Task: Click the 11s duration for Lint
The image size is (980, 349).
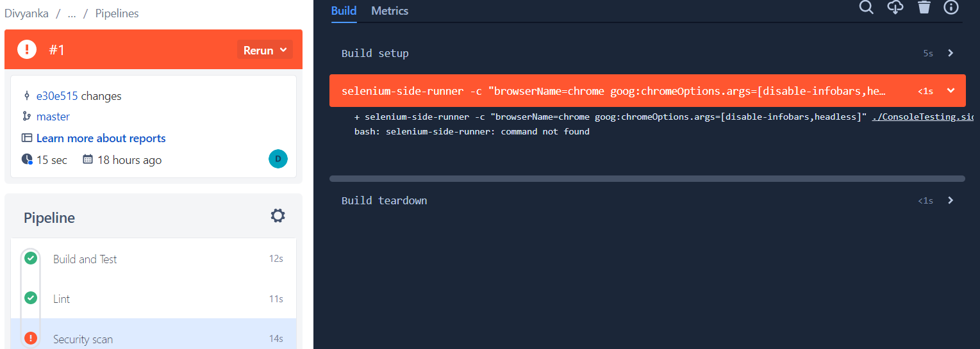Action: [x=276, y=298]
